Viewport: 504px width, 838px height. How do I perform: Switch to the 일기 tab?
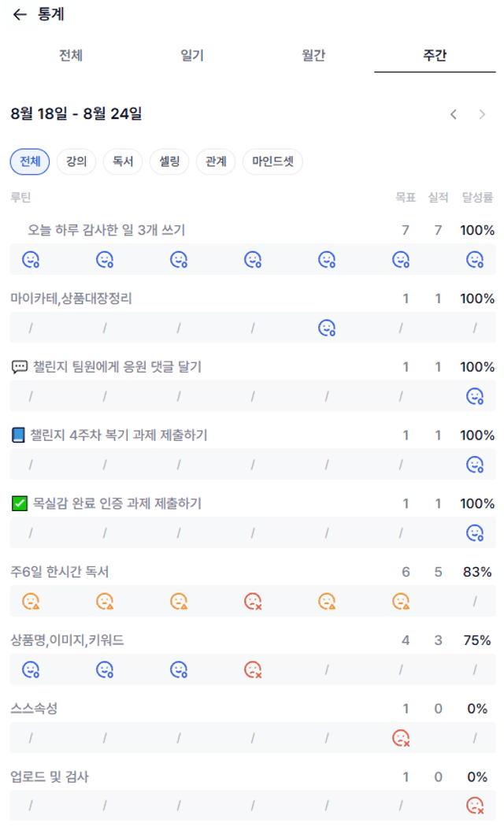click(x=192, y=55)
